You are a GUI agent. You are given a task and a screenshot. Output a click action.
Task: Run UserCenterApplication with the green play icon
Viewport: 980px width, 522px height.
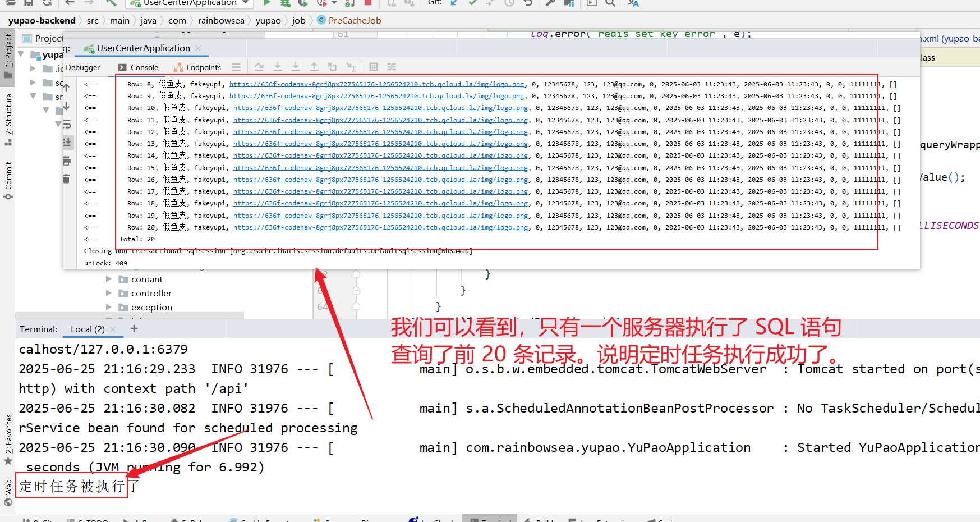pos(267,3)
